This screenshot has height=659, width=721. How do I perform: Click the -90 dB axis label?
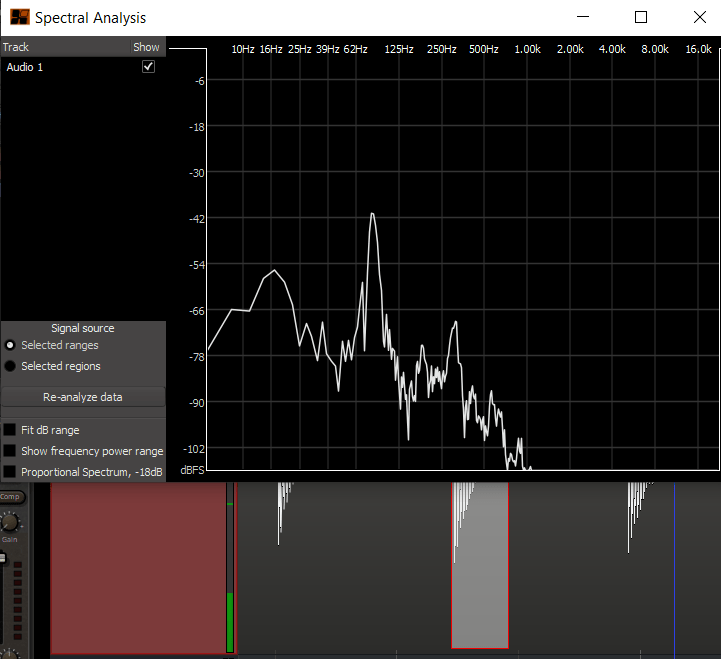197,403
